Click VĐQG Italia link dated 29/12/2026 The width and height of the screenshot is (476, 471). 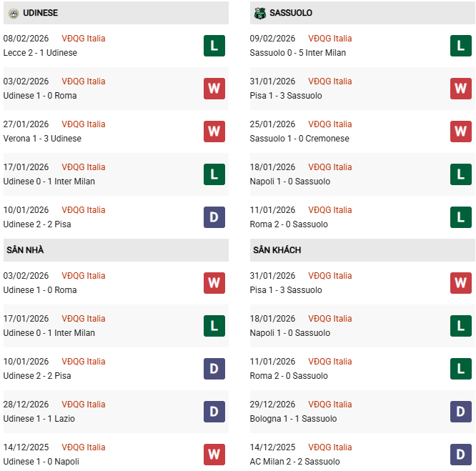point(330,405)
